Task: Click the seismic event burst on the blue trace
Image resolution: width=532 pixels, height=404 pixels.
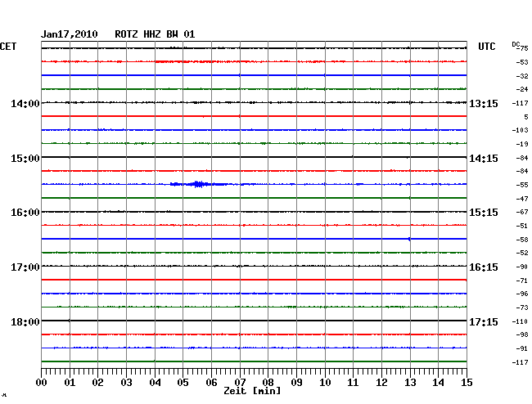Action: click(199, 184)
